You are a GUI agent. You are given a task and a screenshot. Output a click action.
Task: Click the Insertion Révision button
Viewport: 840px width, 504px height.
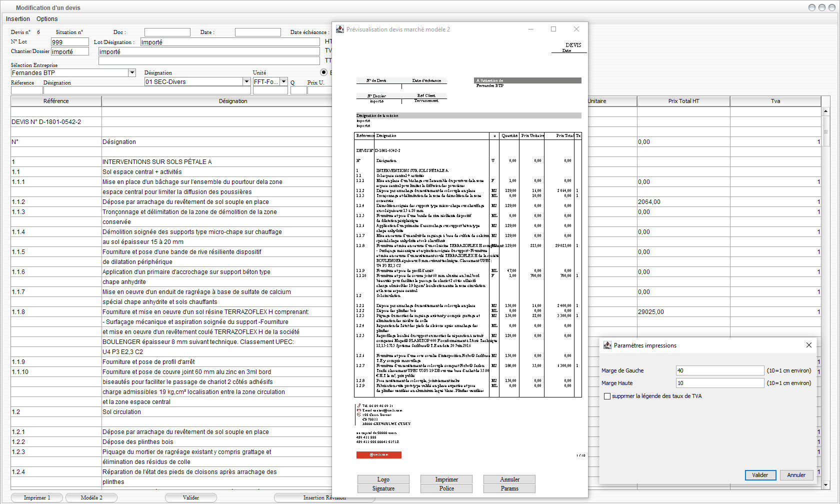(324, 497)
